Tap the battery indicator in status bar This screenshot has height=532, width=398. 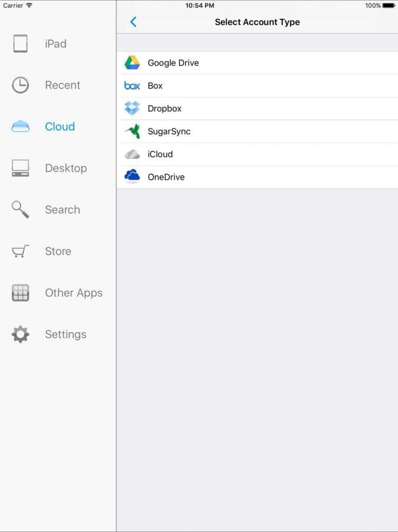click(x=389, y=5)
